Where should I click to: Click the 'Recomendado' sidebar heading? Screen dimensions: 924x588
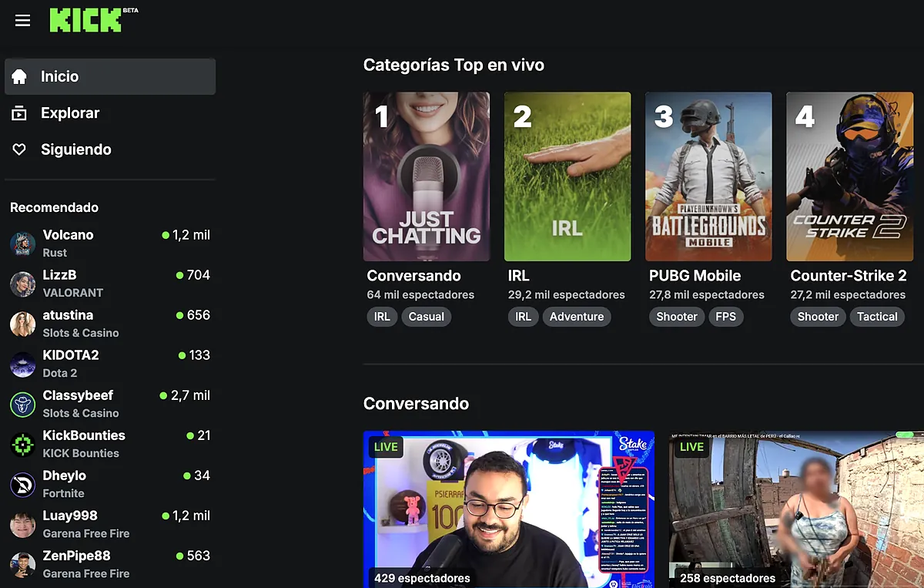[54, 207]
